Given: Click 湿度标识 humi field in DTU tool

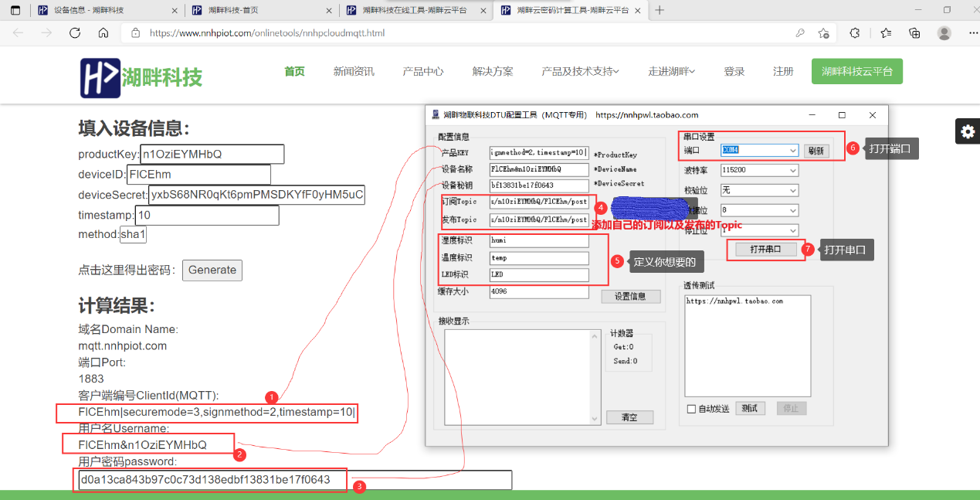Looking at the screenshot, I should pyautogui.click(x=539, y=240).
